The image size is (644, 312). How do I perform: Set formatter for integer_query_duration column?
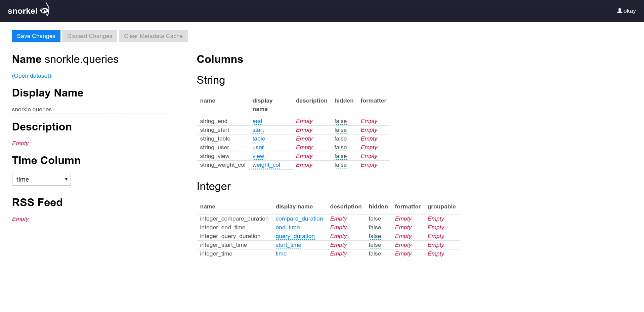point(403,236)
